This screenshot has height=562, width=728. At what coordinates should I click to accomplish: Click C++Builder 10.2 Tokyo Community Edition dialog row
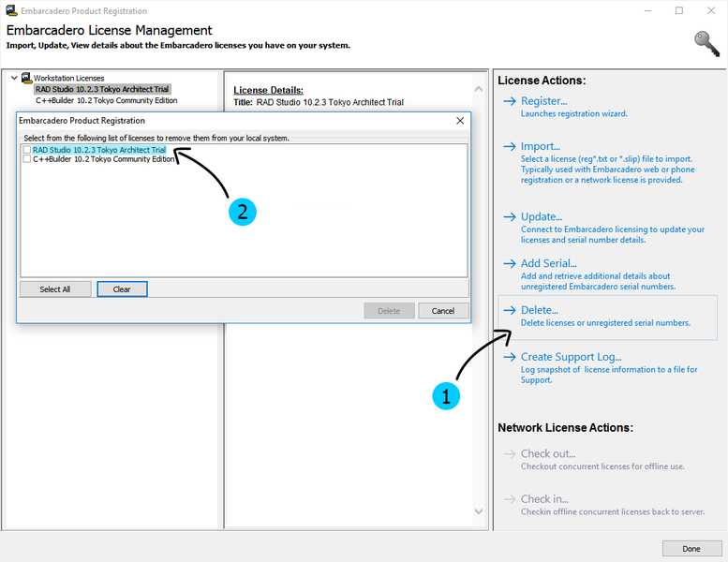104,159
